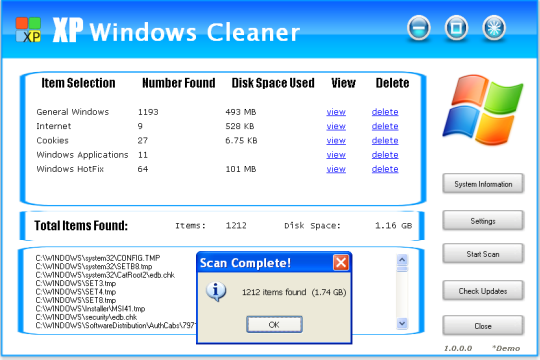This screenshot has height=360, width=540.
Task: Click the Close button in sidebar
Action: [x=483, y=326]
